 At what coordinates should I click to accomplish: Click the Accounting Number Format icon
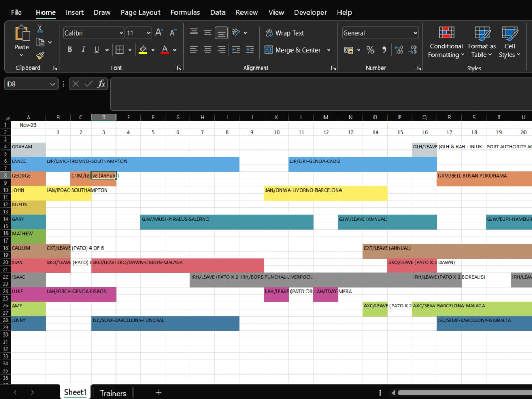[348, 50]
